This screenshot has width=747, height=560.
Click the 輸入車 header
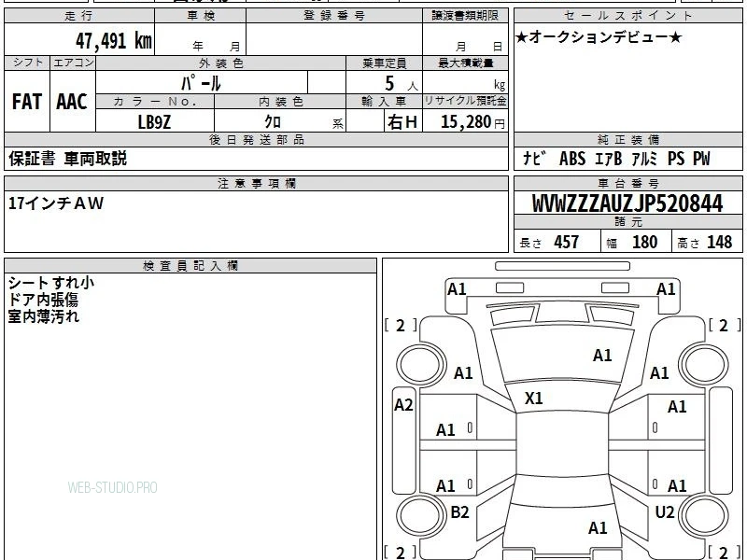[384, 102]
